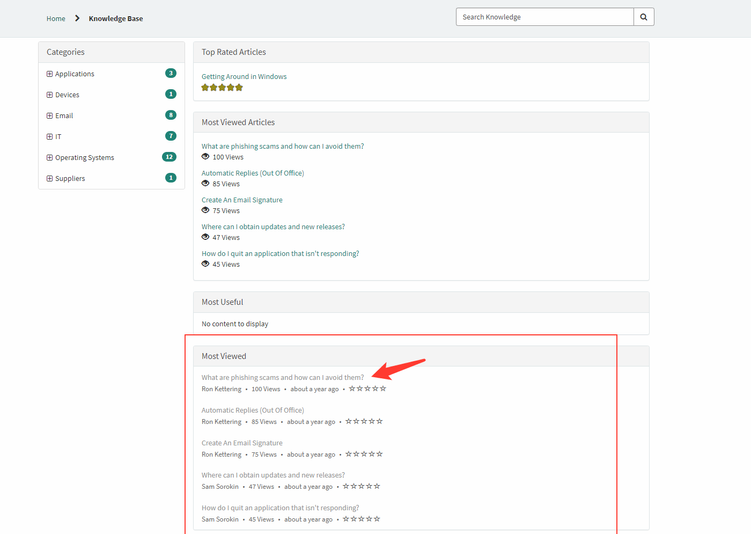The height and width of the screenshot is (534, 751).
Task: Click the Email count badge
Action: [171, 115]
